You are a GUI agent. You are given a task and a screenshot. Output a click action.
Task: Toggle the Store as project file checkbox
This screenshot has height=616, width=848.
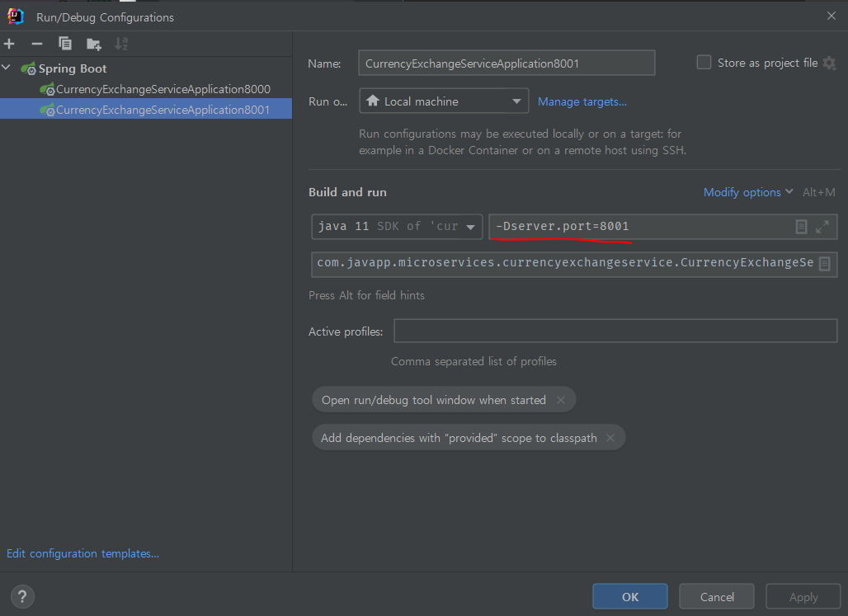pos(704,62)
